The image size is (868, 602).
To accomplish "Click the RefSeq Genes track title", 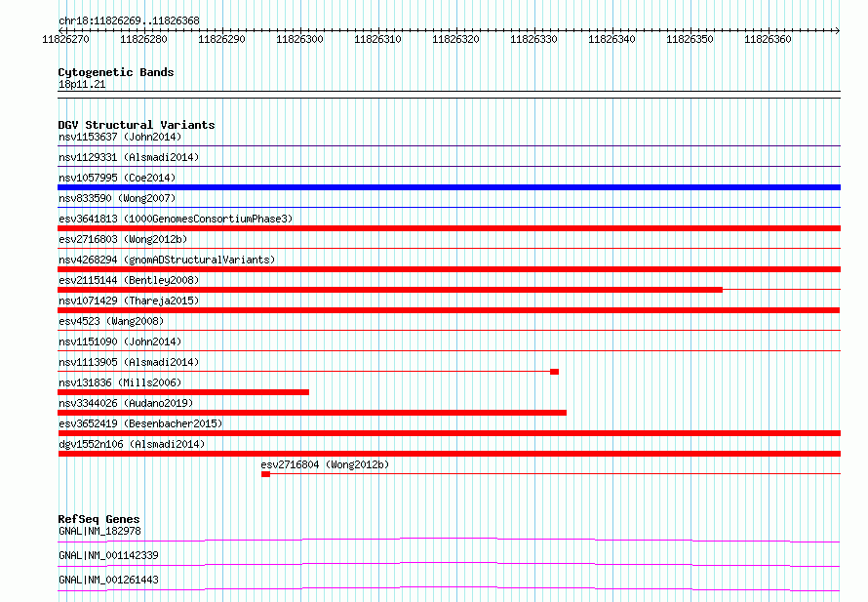I will tap(99, 519).
